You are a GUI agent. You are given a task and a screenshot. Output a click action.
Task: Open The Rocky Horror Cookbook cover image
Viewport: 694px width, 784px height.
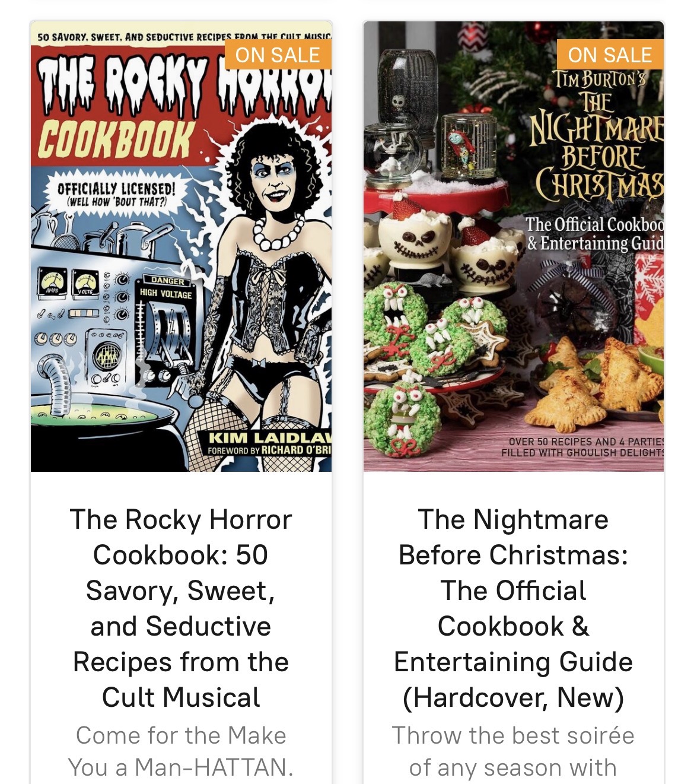click(x=181, y=246)
